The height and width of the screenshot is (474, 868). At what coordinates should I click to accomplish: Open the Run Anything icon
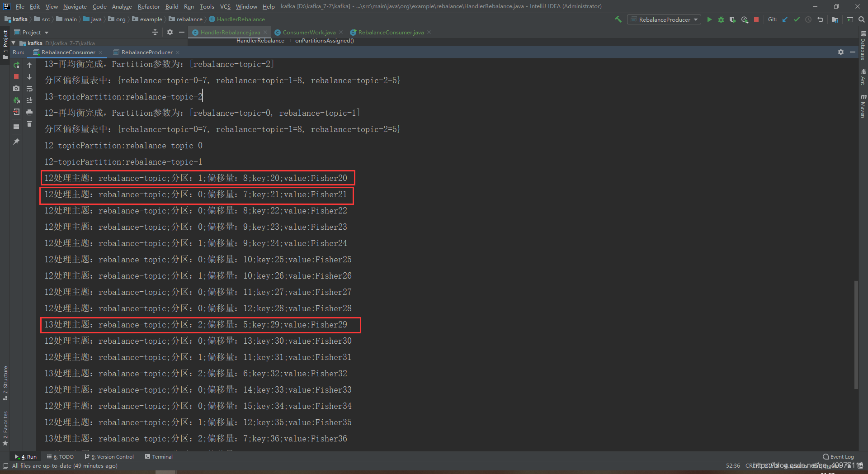click(850, 19)
